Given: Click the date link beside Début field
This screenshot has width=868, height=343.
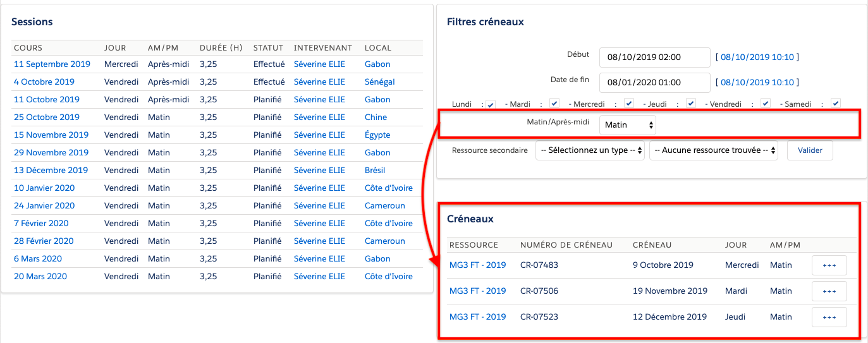Looking at the screenshot, I should (x=757, y=57).
